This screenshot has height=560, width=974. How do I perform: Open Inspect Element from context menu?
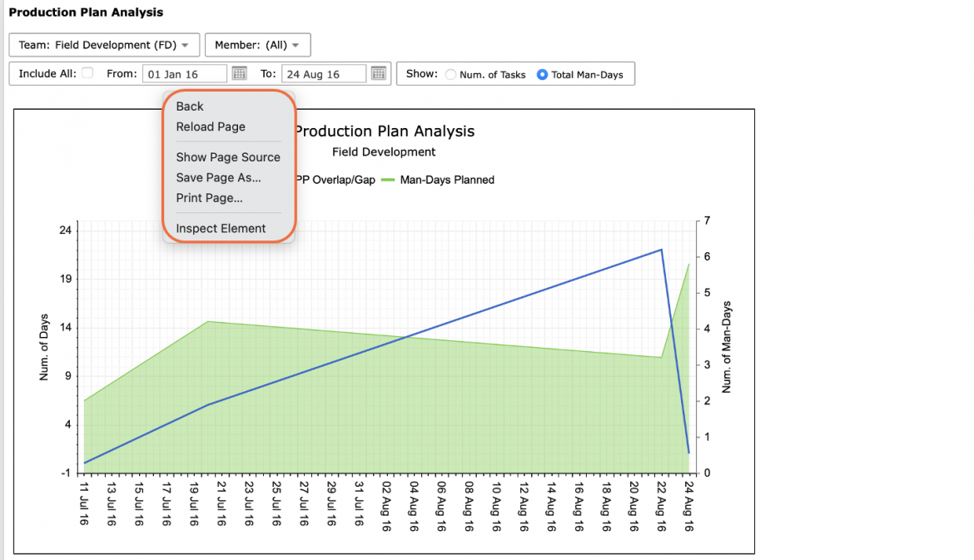point(221,229)
